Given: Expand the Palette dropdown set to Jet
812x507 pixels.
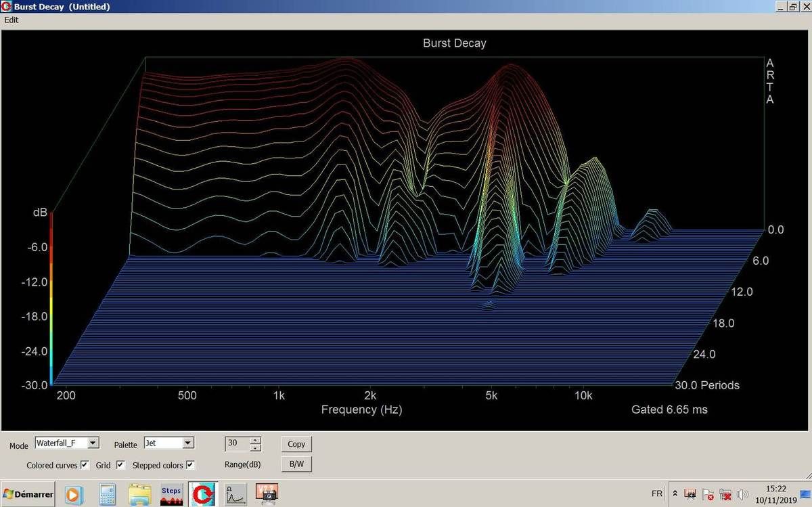Looking at the screenshot, I should tap(188, 443).
